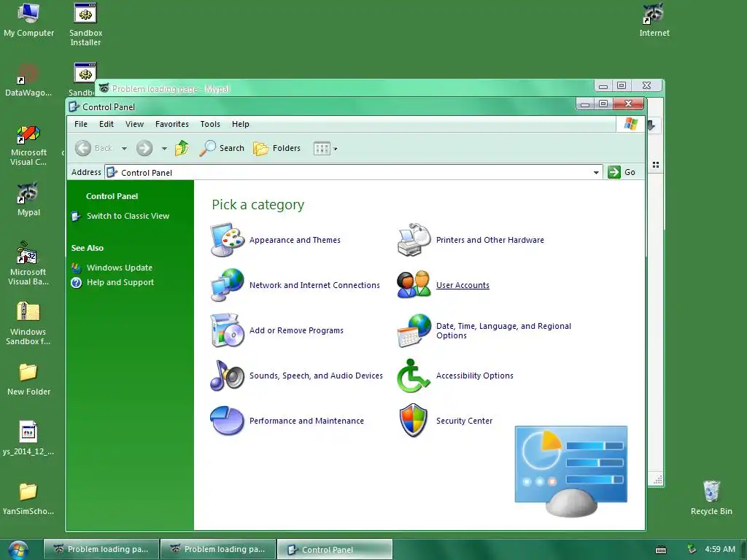Select the DataWago... desktop shortcut
Image resolution: width=747 pixels, height=560 pixels.
tap(28, 80)
